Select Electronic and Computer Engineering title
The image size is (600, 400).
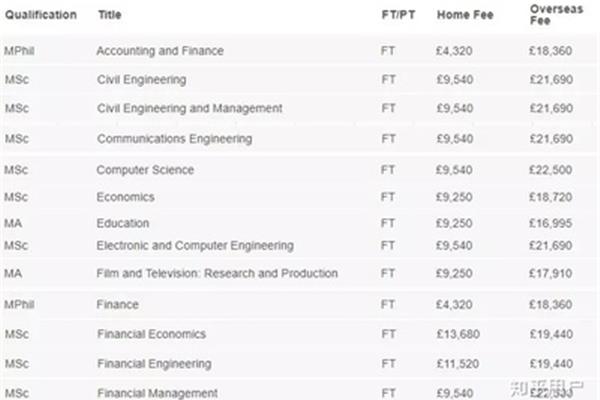[x=195, y=246]
